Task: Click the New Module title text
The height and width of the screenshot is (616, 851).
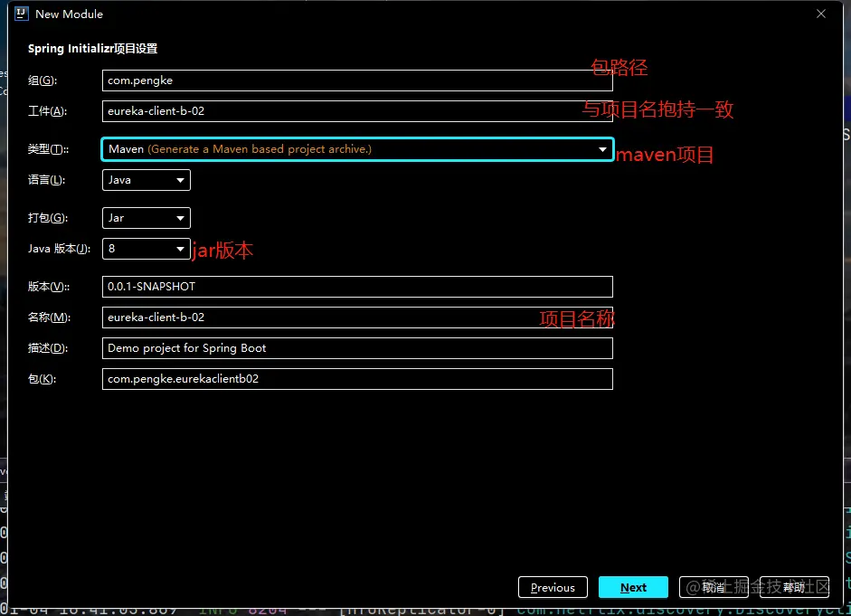Action: 69,14
